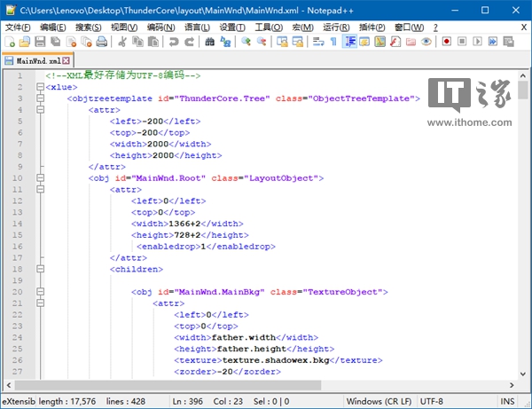Click the vertical scrollbar up arrow
This screenshot has width=532, height=409.
(523, 75)
